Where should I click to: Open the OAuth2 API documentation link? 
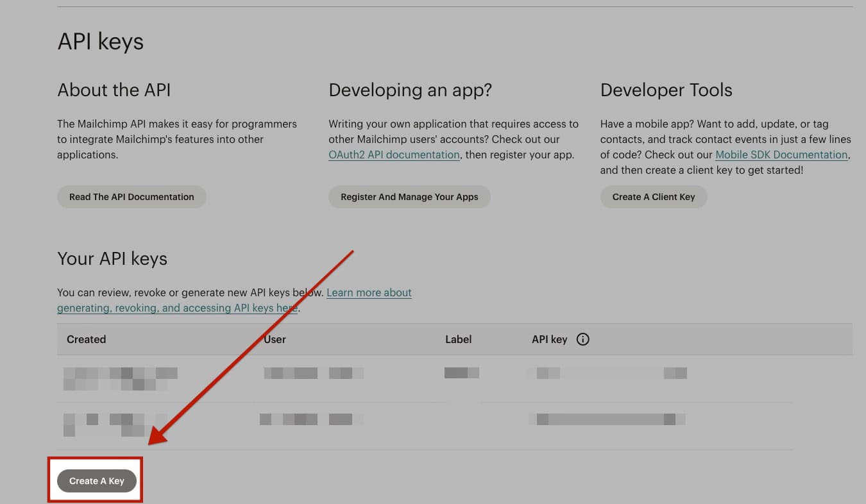click(x=393, y=155)
